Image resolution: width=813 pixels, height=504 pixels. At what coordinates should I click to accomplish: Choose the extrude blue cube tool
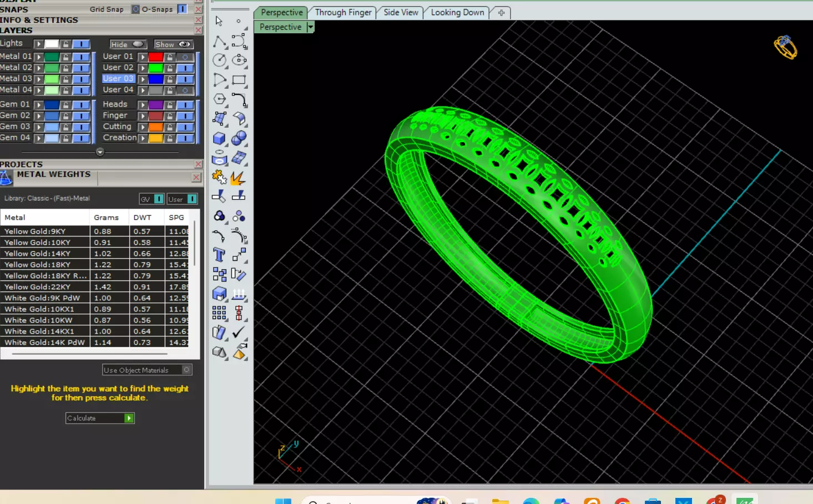click(x=219, y=294)
